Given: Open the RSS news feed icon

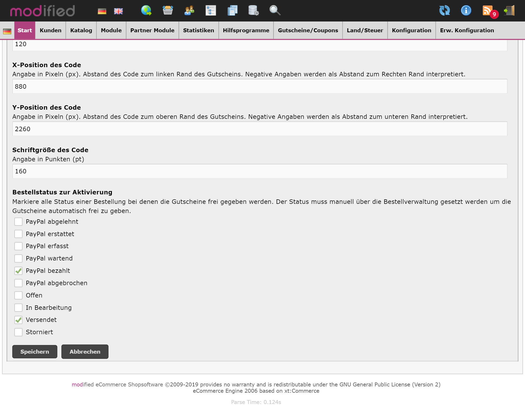Looking at the screenshot, I should coord(487,10).
